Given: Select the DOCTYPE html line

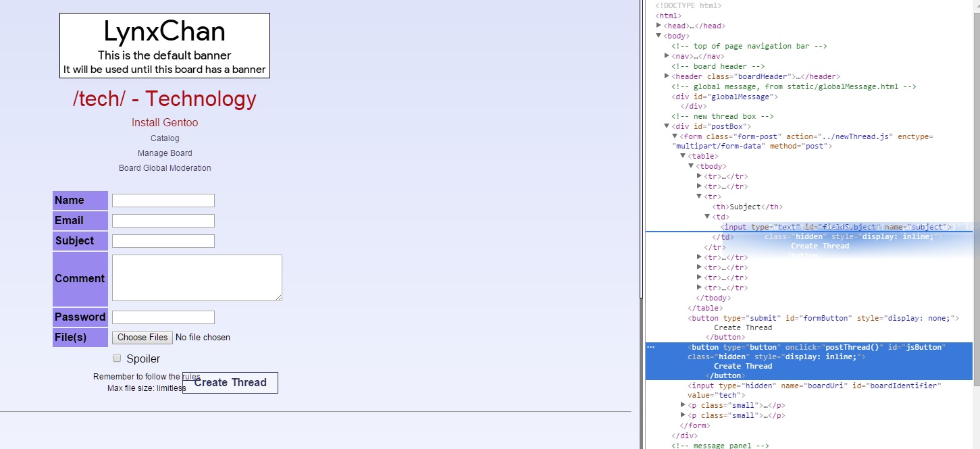Looking at the screenshot, I should pos(688,5).
